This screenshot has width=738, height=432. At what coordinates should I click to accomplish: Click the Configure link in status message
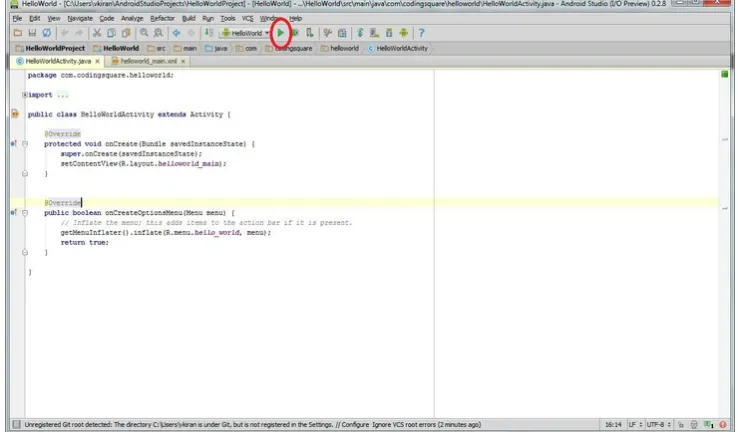coord(355,424)
